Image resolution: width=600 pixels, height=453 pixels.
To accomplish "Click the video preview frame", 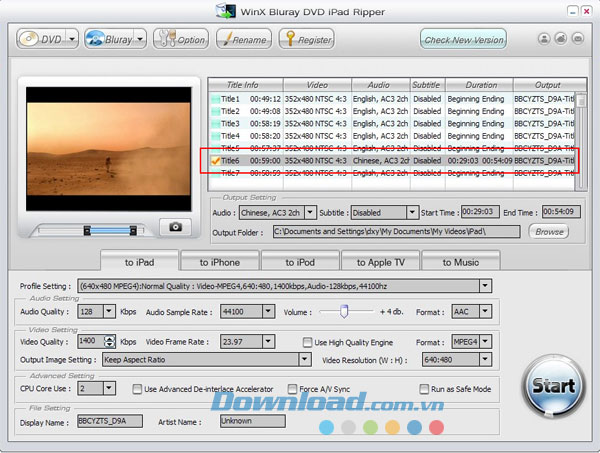I will 109,149.
